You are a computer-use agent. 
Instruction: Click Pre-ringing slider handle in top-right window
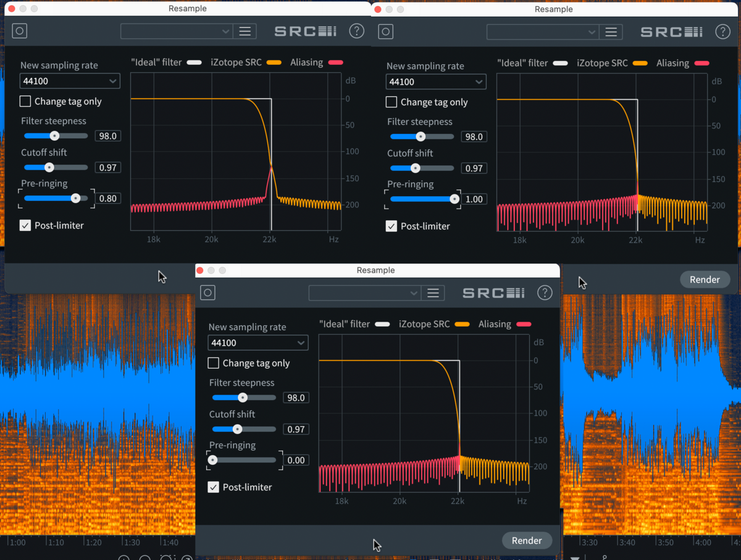(x=454, y=199)
